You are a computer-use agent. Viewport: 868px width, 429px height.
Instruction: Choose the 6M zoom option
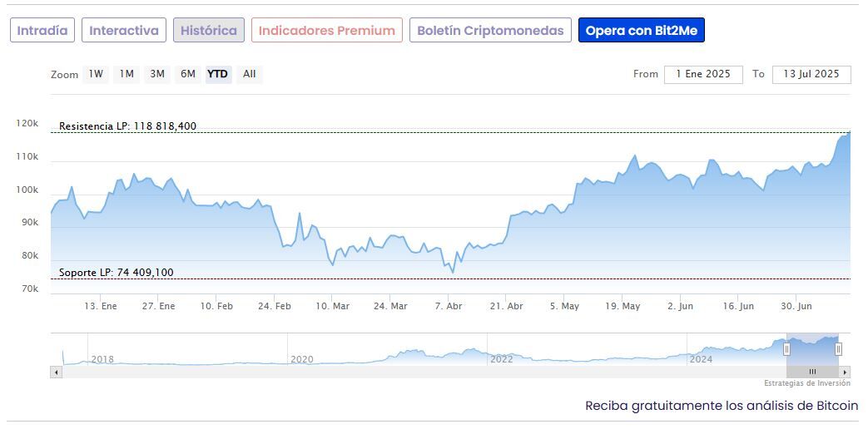[188, 74]
